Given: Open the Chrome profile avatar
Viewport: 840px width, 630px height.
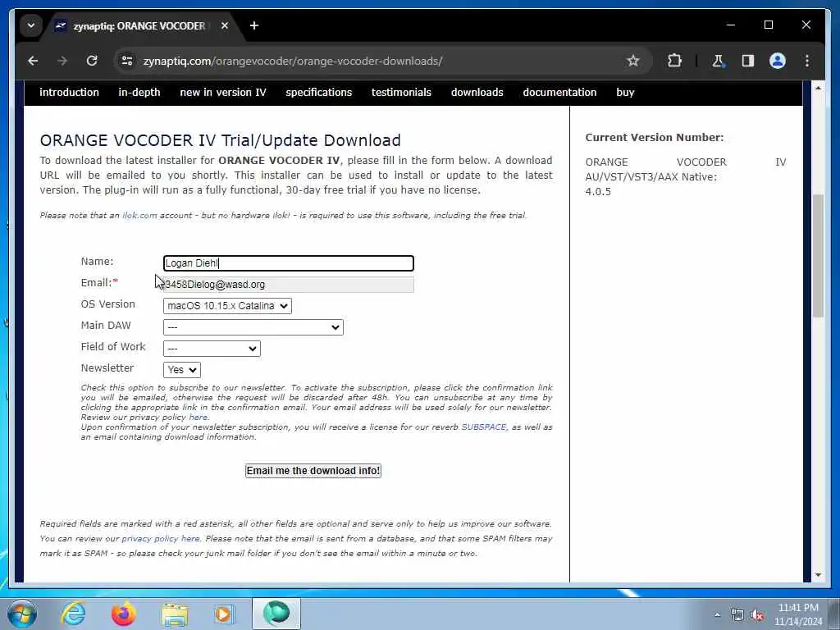Looking at the screenshot, I should click(x=778, y=61).
